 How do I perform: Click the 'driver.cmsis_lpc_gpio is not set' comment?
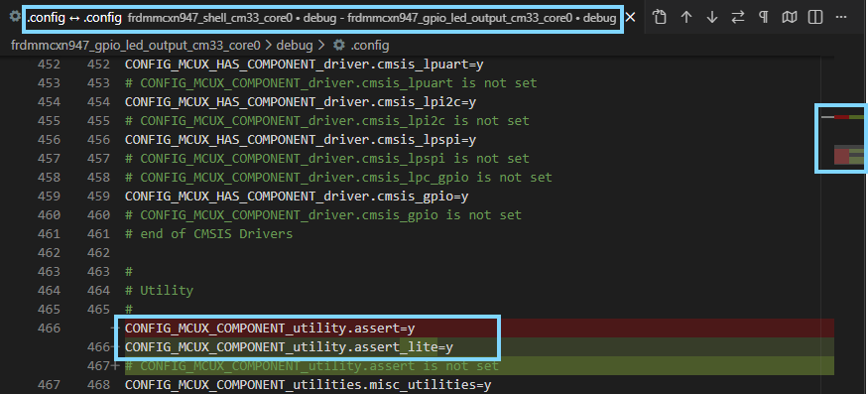338,178
